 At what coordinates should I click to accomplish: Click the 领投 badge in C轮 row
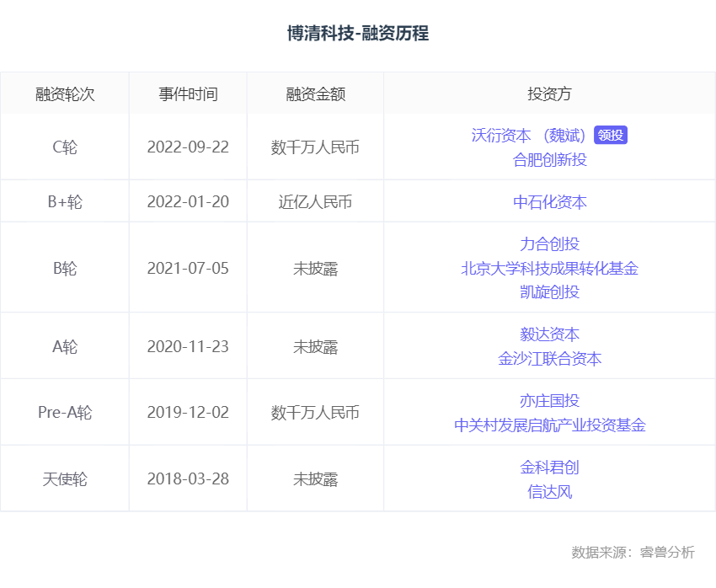coord(611,135)
